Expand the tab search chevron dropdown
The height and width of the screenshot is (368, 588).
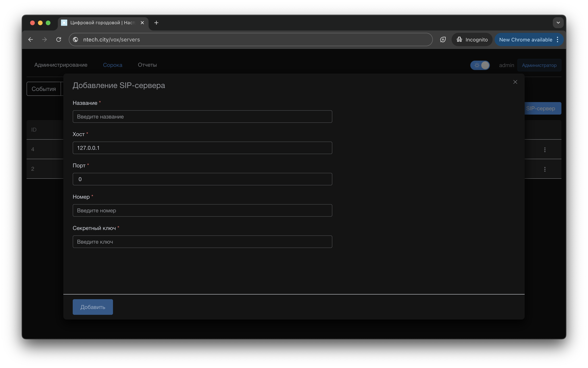[x=558, y=23]
